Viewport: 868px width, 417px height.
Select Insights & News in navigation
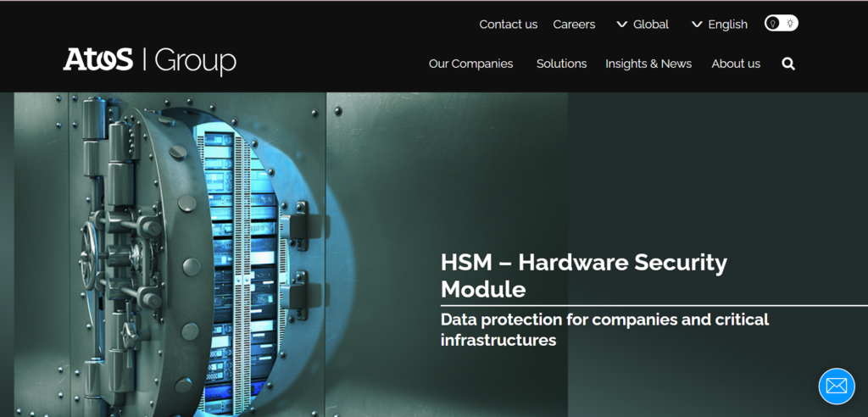pyautogui.click(x=648, y=64)
